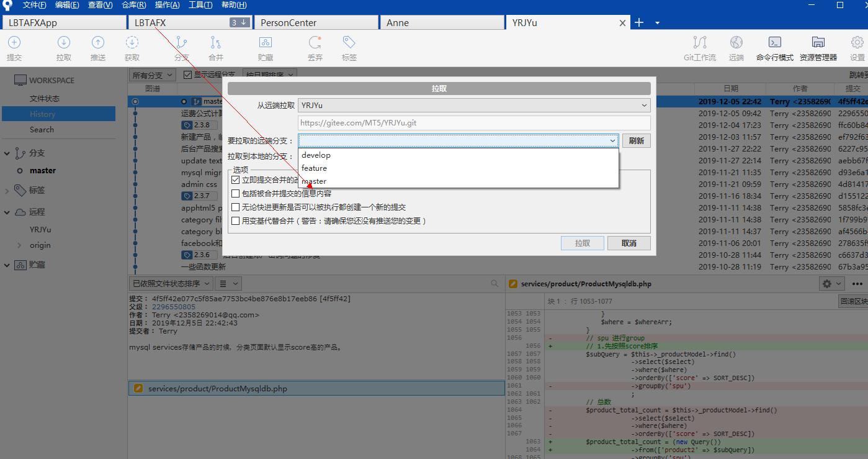
Task: Select services/product/ProductMysqldb.php in file list
Action: point(316,389)
